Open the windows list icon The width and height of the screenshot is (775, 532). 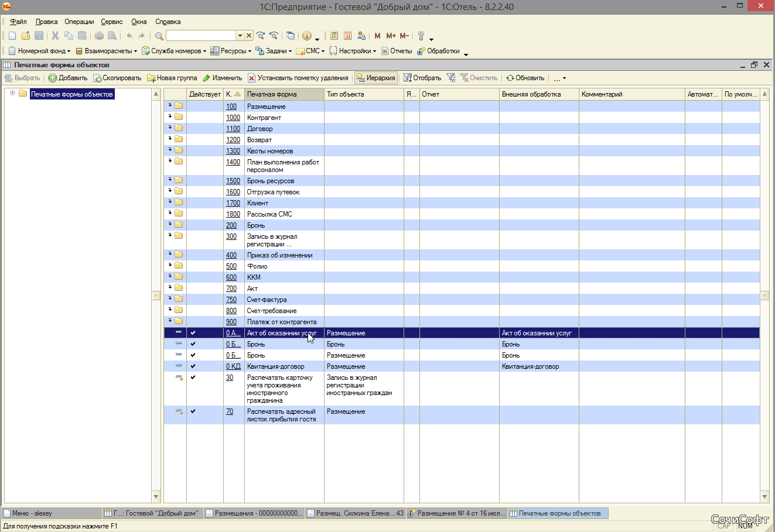[291, 36]
